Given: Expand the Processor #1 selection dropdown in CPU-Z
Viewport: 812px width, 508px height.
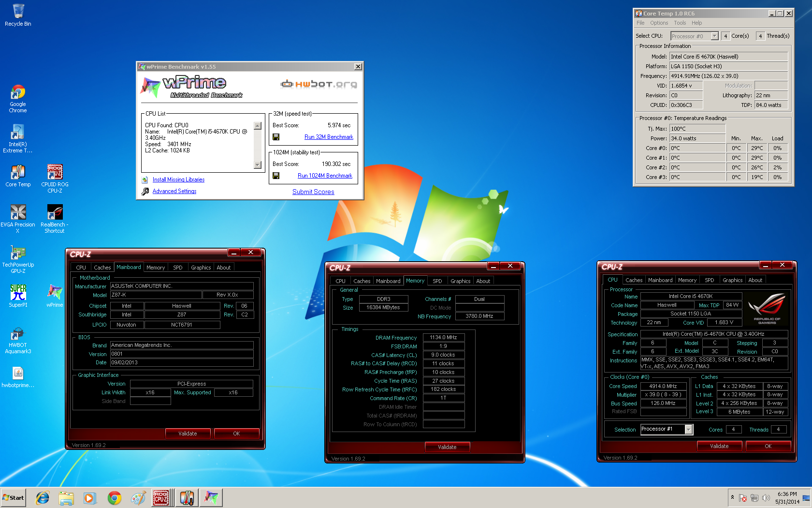Looking at the screenshot, I should (689, 429).
